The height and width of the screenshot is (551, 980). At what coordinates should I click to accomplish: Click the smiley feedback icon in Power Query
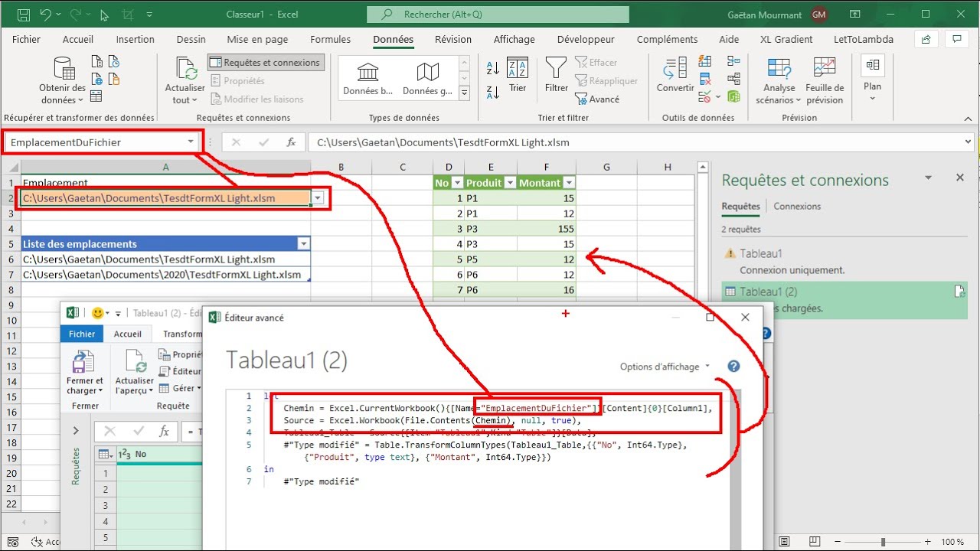(x=98, y=313)
